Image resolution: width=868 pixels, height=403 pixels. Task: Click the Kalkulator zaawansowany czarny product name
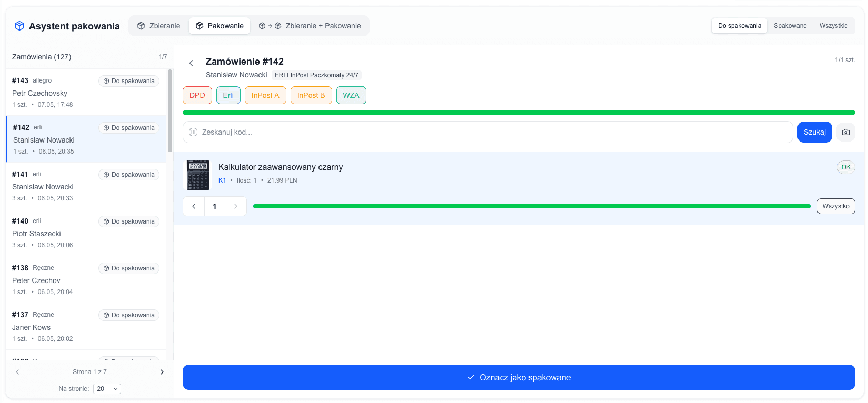click(281, 167)
